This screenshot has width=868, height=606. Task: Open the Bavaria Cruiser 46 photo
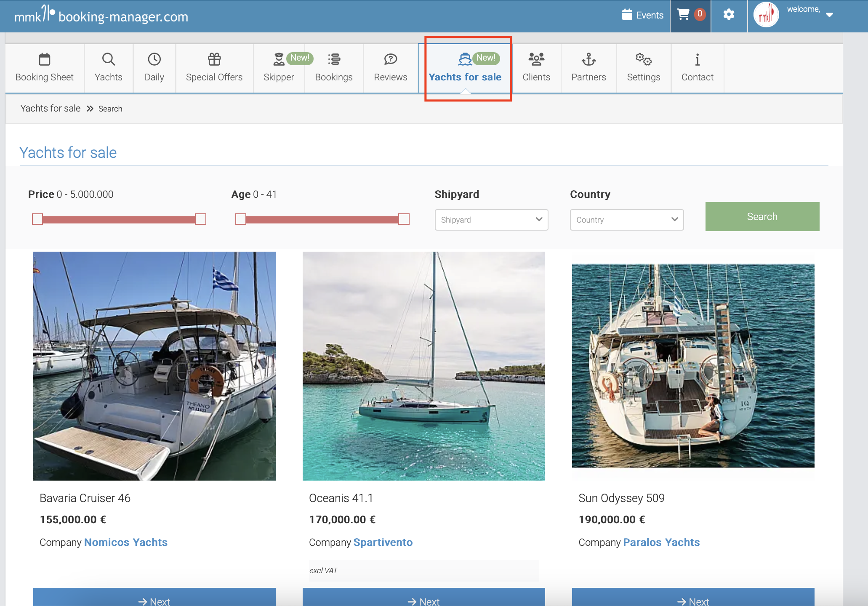point(154,366)
